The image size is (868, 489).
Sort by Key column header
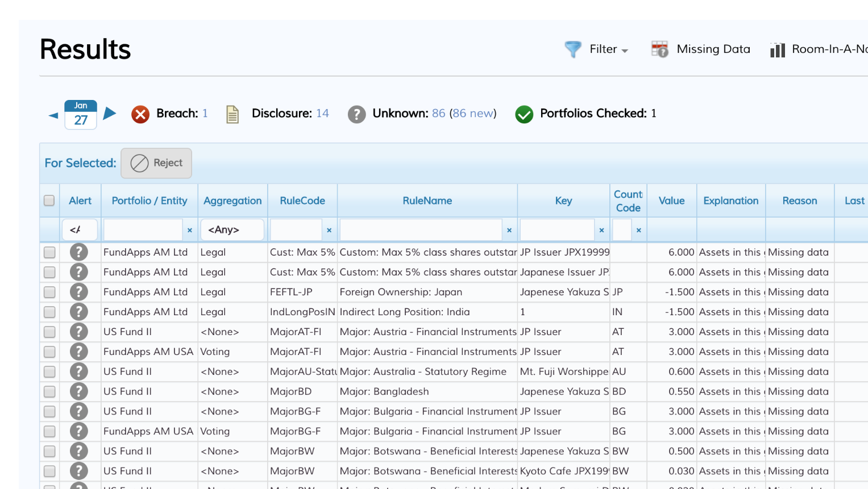point(564,200)
